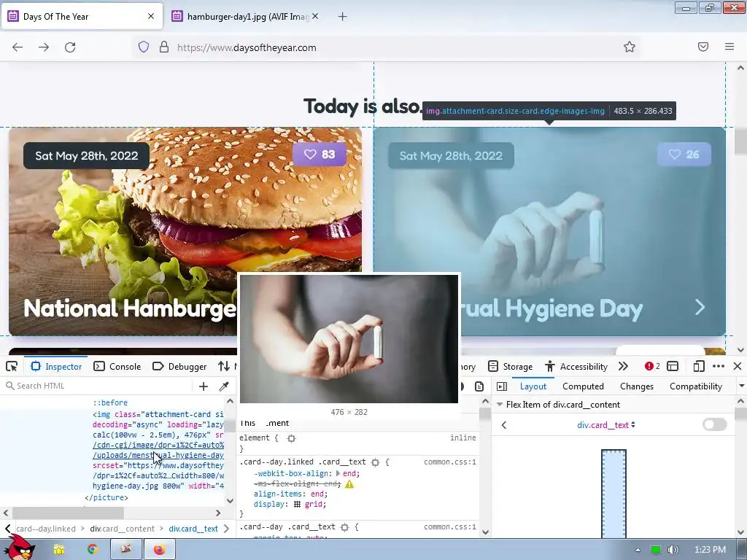Screen dimensions: 747x560
Task: Pick a color with the eyedropper
Action: click(x=224, y=386)
